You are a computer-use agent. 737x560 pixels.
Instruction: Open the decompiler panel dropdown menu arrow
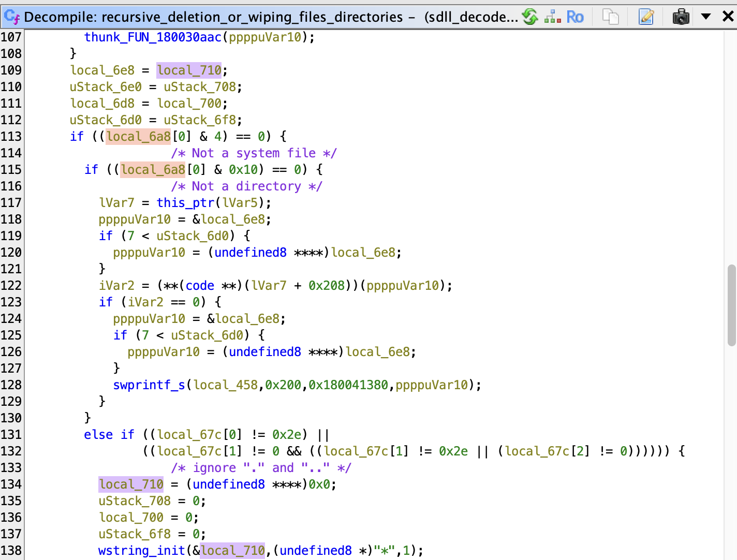[x=705, y=17]
